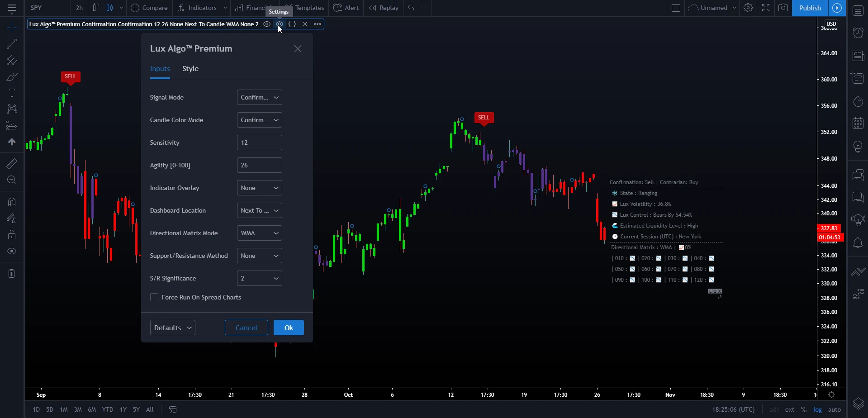Viewport: 868px width, 418px height.
Task: Select the crosshair cursor tool
Action: pos(12,28)
